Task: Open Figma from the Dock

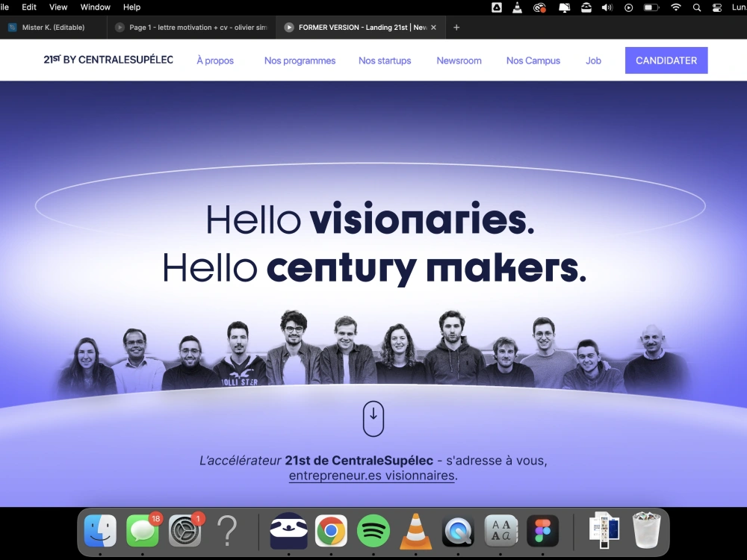Action: [x=543, y=530]
